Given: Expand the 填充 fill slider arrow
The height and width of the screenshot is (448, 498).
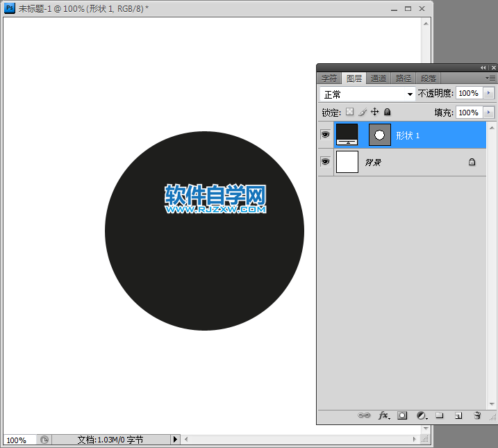Looking at the screenshot, I should click(488, 113).
